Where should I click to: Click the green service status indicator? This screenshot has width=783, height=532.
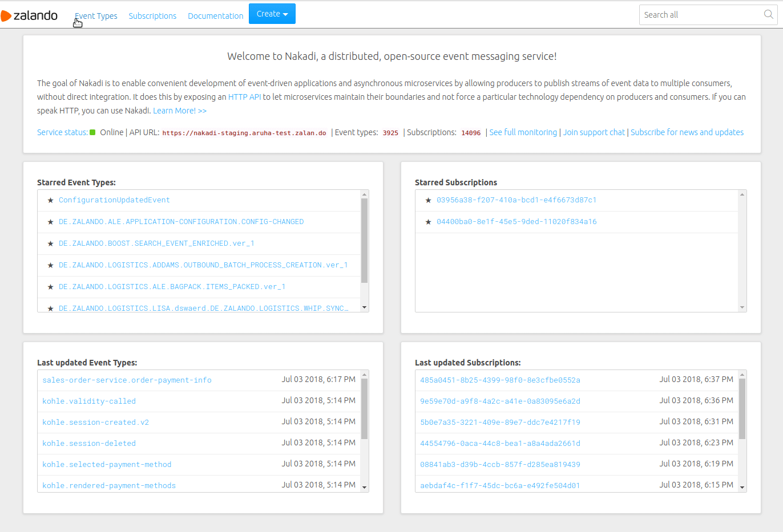coord(92,132)
